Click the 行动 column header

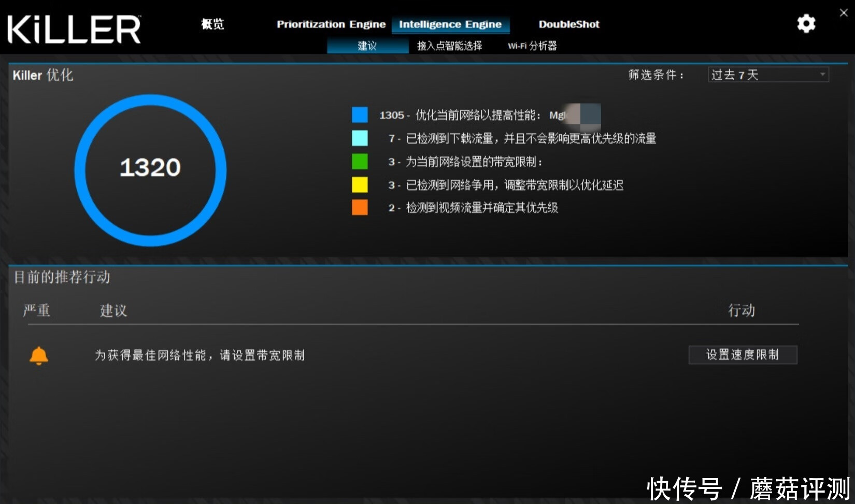click(x=742, y=310)
